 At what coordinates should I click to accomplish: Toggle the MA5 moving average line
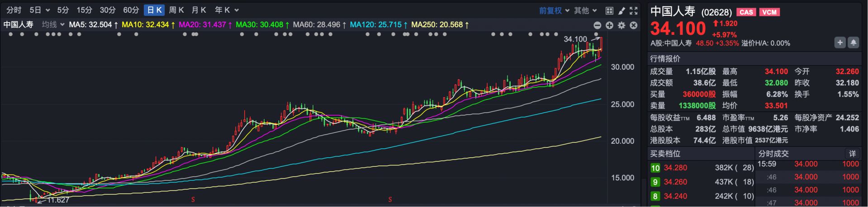coord(93,24)
